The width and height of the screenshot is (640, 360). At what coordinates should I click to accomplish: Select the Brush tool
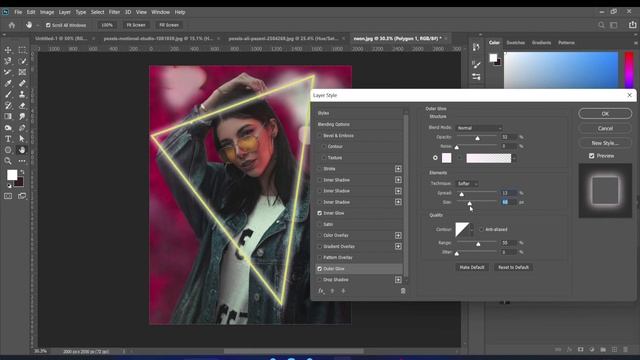click(8, 94)
